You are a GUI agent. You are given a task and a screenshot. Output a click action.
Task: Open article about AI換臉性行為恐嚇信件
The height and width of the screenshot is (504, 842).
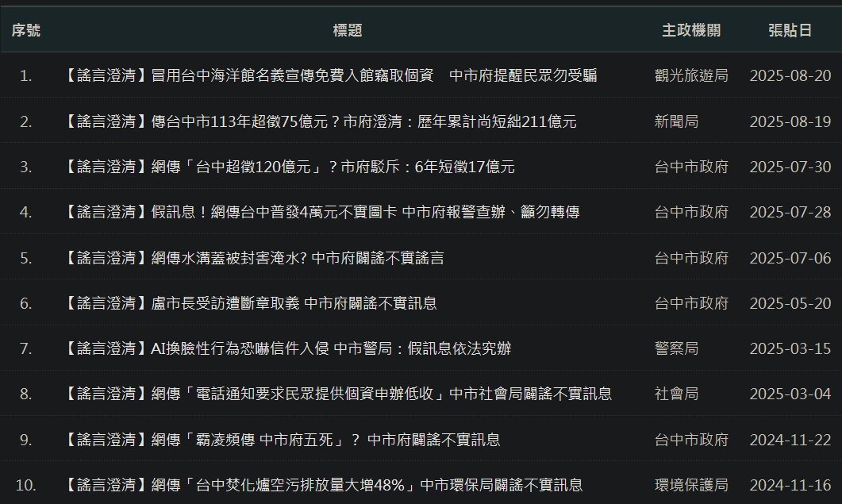tap(287, 348)
